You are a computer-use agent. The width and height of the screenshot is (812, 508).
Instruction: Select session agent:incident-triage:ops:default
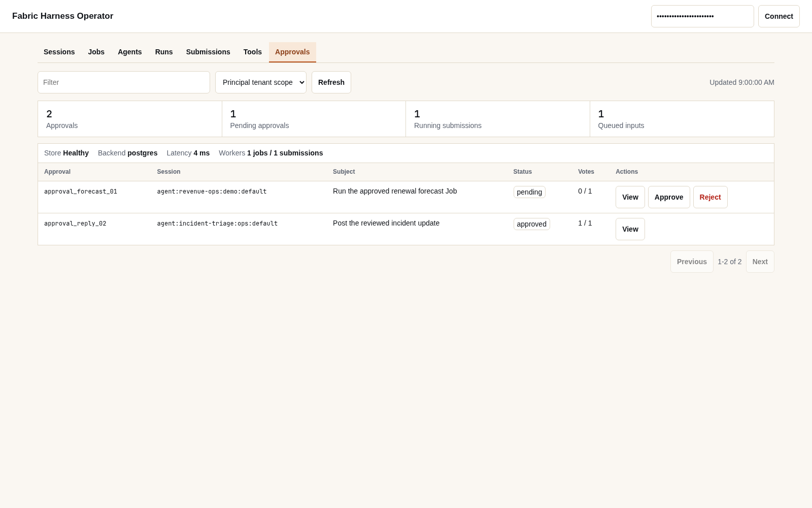pos(217,224)
